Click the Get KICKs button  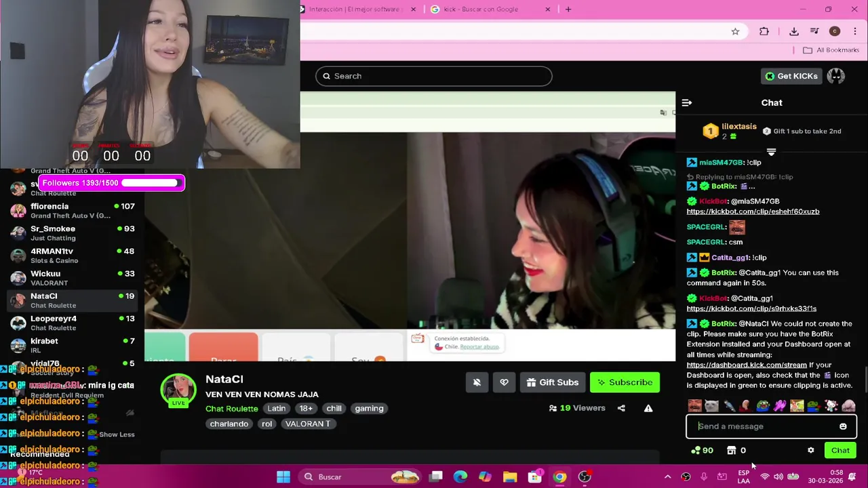pos(791,76)
